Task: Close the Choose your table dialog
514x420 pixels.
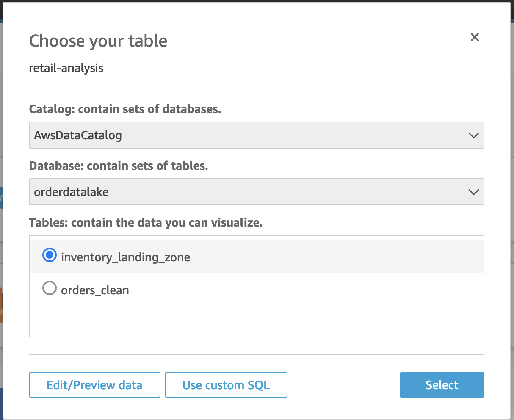Action: click(475, 37)
